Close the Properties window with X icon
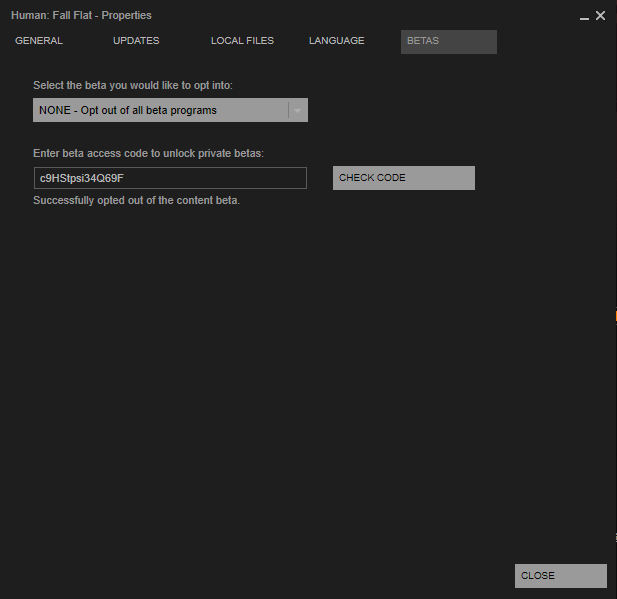Image resolution: width=617 pixels, height=599 pixels. 600,16
